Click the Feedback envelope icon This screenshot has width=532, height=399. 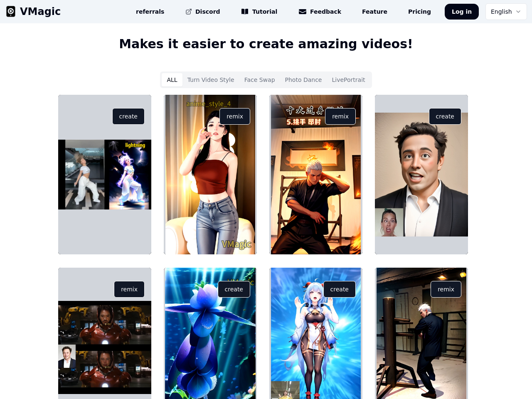[303, 12]
